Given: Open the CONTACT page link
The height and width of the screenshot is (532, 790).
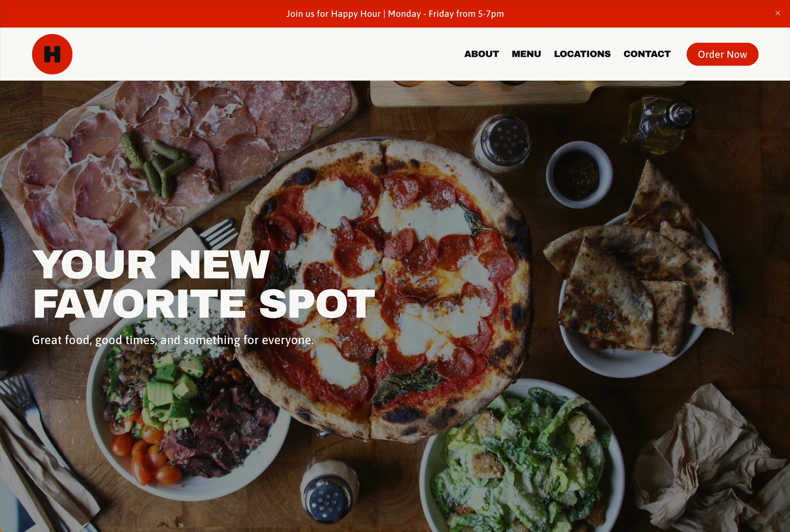Looking at the screenshot, I should [x=647, y=54].
